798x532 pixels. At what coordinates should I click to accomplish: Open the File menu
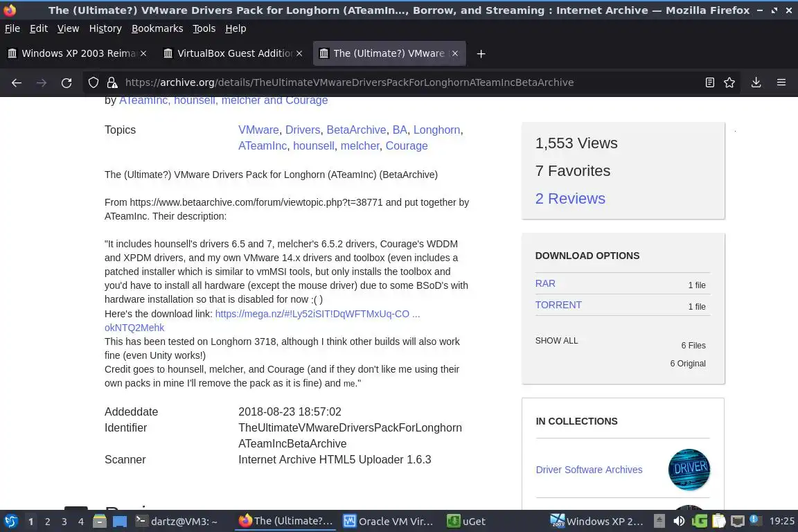pyautogui.click(x=12, y=28)
